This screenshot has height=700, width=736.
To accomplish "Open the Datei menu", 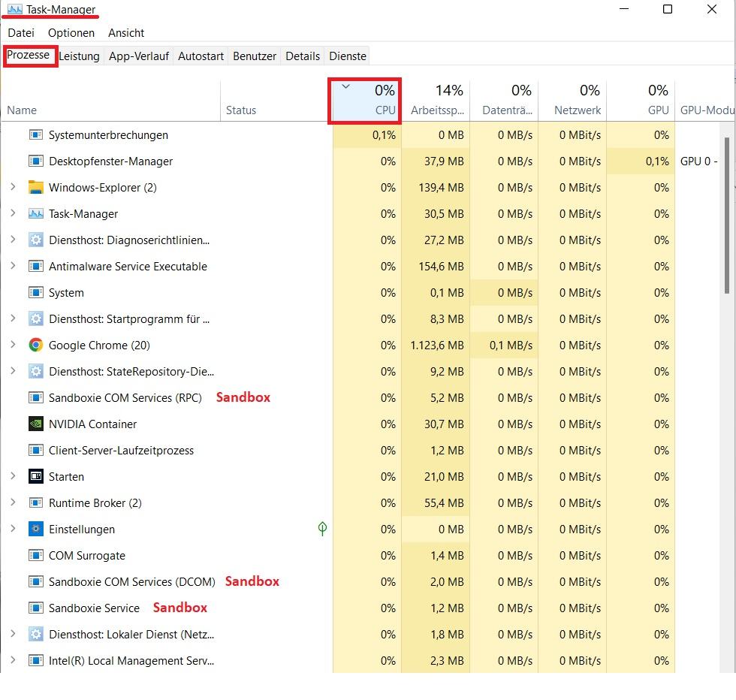I will (x=21, y=33).
